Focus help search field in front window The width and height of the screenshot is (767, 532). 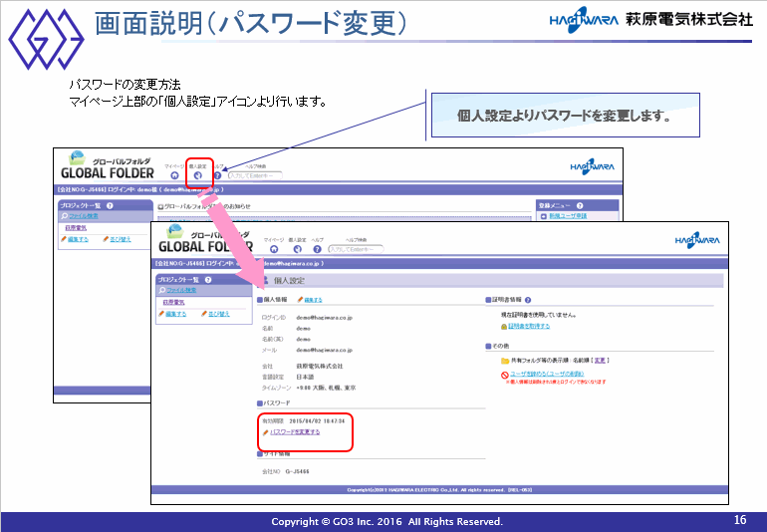click(x=357, y=249)
